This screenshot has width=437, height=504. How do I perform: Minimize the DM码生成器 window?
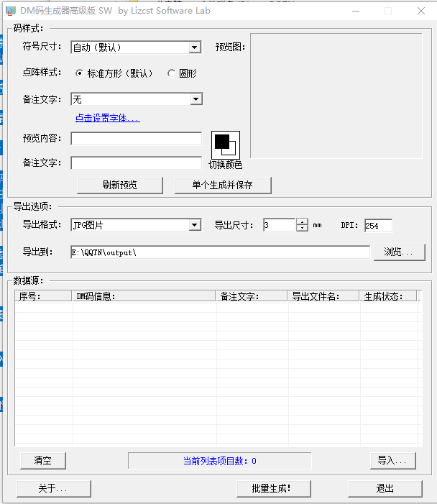pos(356,11)
